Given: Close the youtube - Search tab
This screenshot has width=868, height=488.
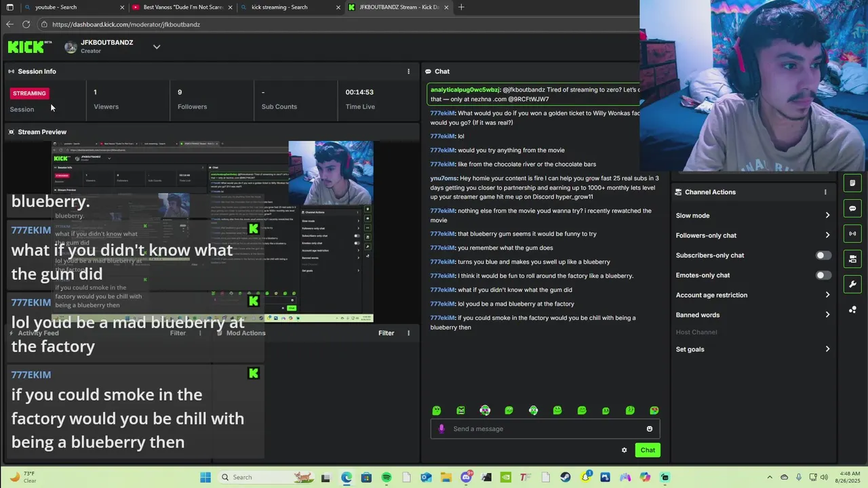Looking at the screenshot, I should 122,7.
